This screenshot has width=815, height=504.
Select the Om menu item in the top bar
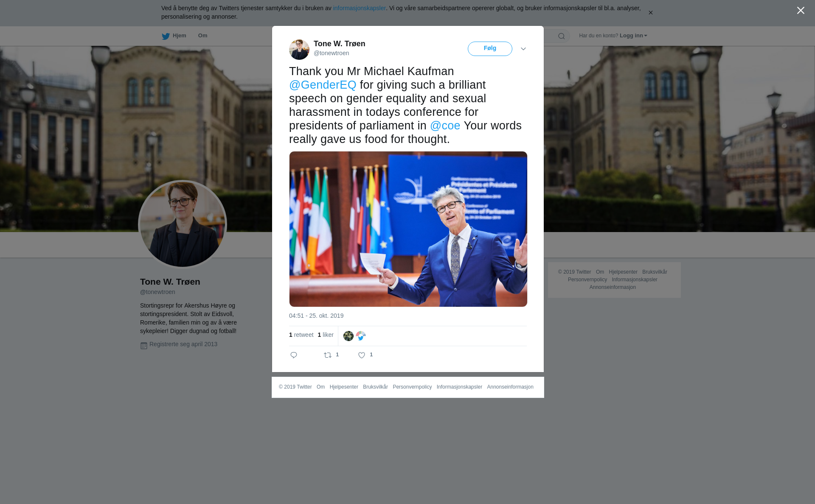202,36
